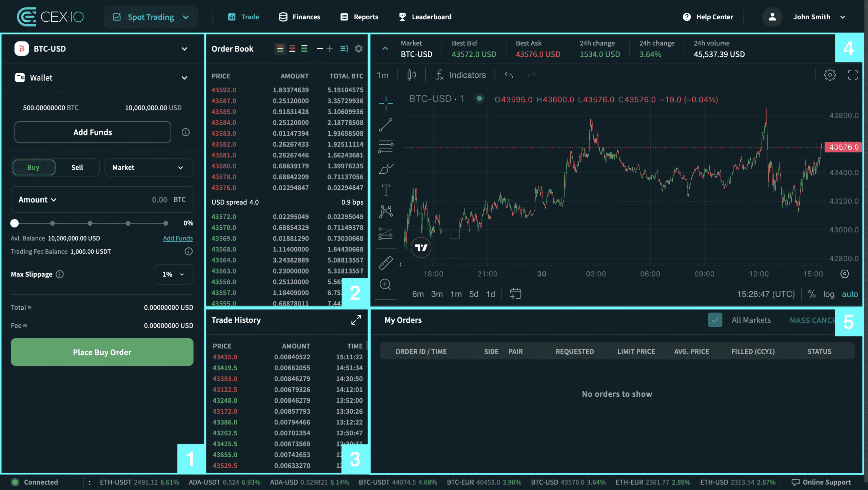Click the zoom in magnifier tool
Viewport: 868px width, 490px height.
coord(386,284)
